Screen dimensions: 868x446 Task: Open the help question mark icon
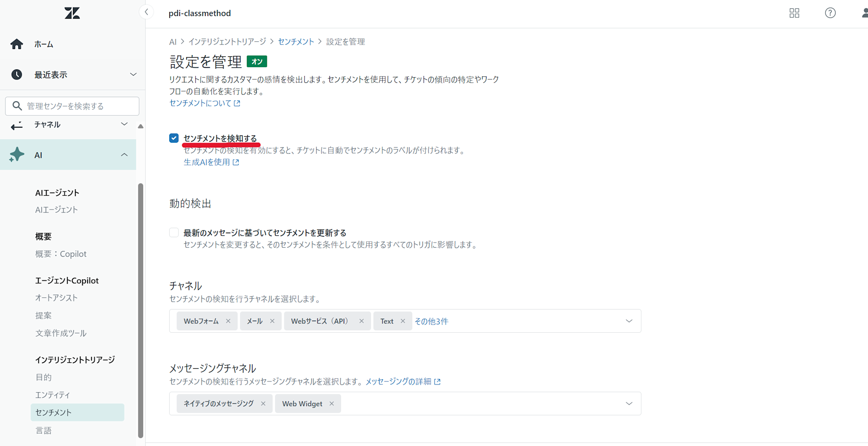coord(830,13)
